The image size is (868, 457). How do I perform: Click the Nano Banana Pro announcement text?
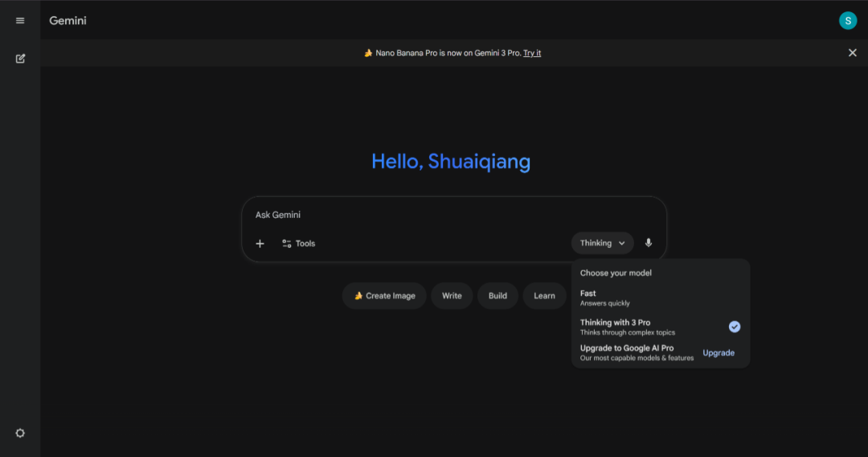[448, 53]
